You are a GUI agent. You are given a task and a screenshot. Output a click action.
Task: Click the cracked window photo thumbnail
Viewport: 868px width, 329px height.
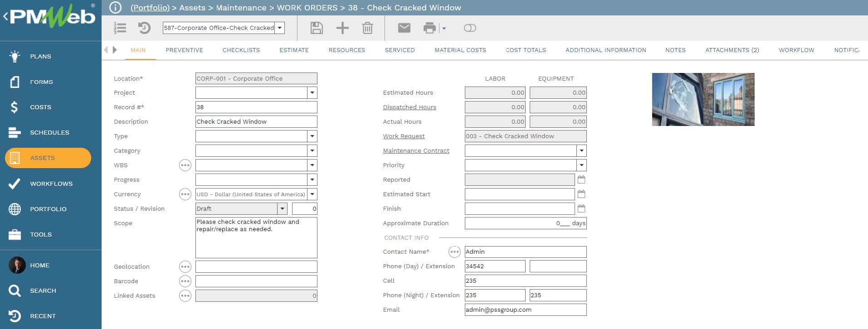(x=703, y=99)
